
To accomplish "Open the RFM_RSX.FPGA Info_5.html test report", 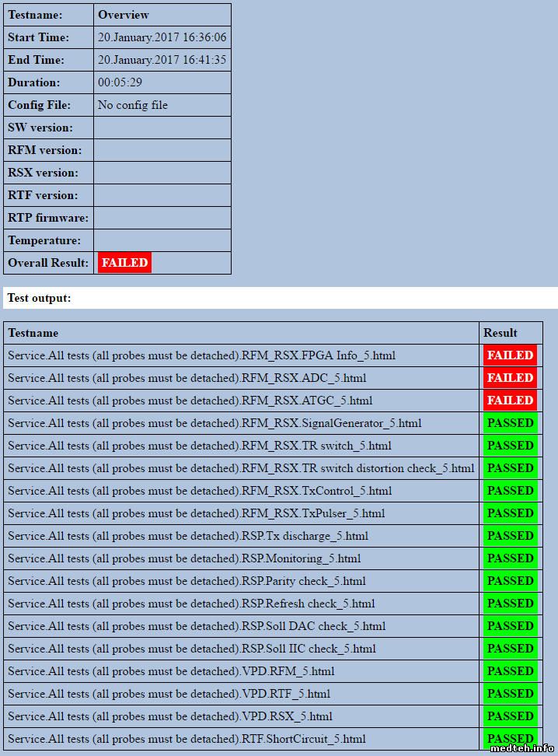I will pyautogui.click(x=201, y=355).
